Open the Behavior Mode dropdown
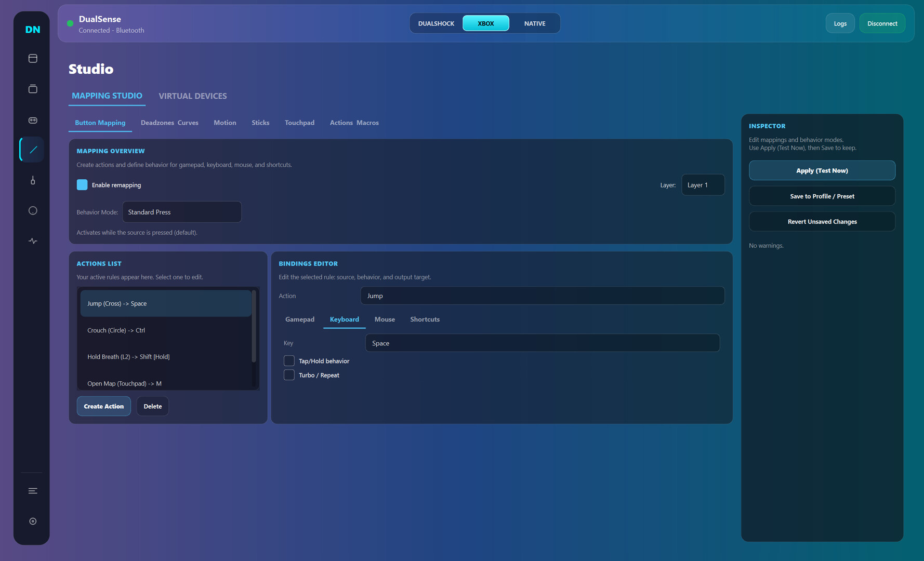The width and height of the screenshot is (924, 561). point(182,212)
